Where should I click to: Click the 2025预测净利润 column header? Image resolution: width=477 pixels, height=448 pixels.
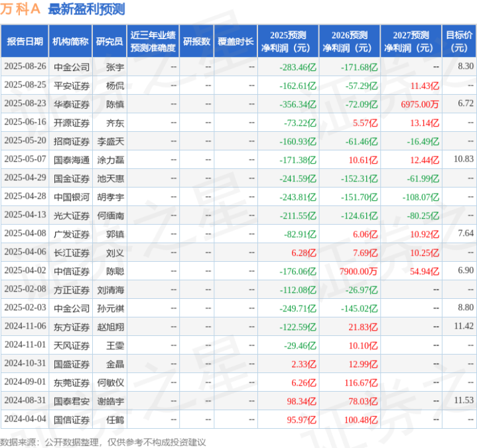pyautogui.click(x=288, y=41)
